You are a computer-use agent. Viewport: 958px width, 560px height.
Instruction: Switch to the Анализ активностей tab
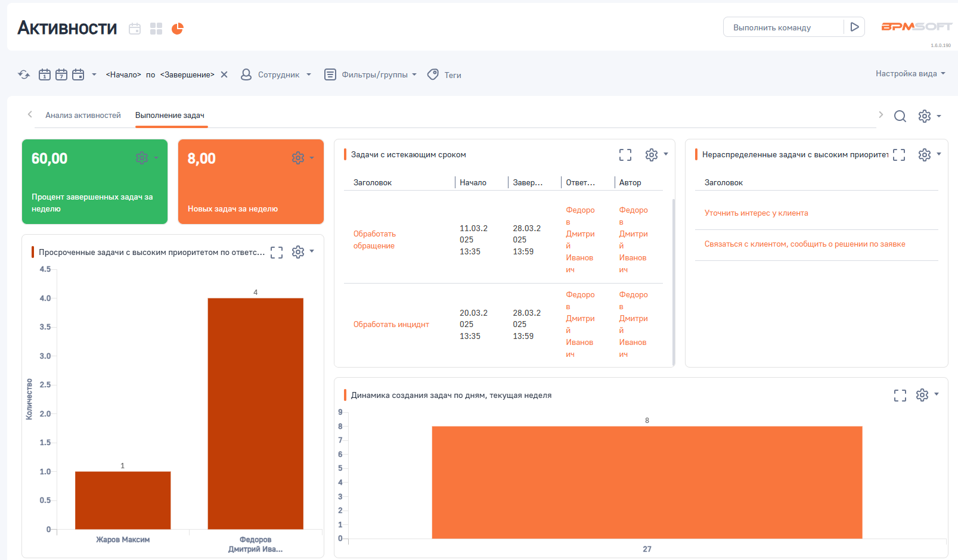pos(83,116)
